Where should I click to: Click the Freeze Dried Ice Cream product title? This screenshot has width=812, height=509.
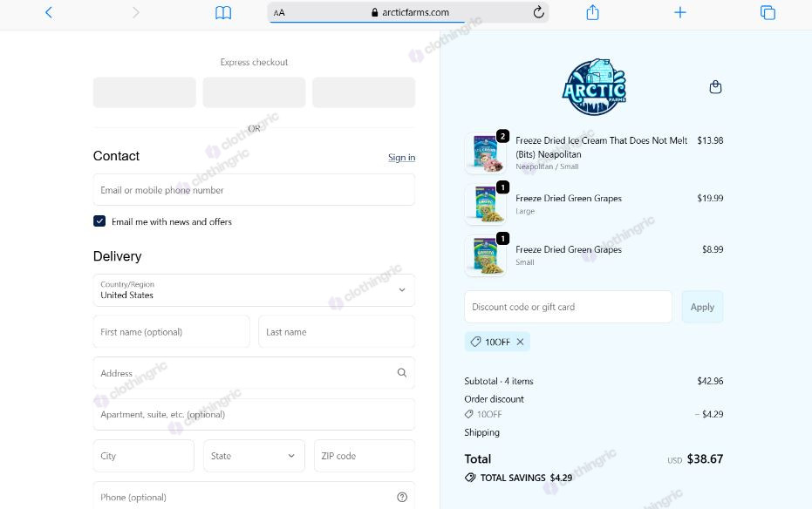tap(601, 147)
